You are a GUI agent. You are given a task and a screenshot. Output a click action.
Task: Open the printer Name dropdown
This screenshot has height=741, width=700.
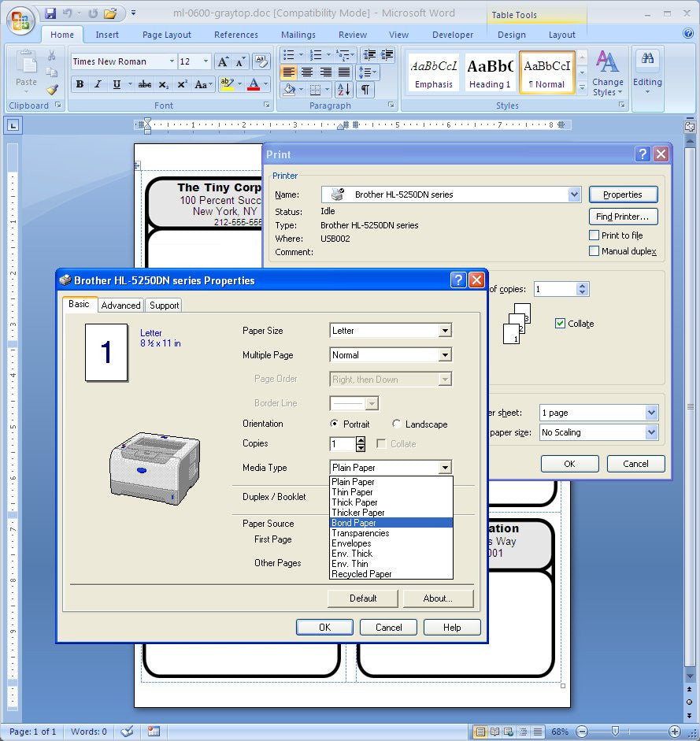[x=574, y=195]
